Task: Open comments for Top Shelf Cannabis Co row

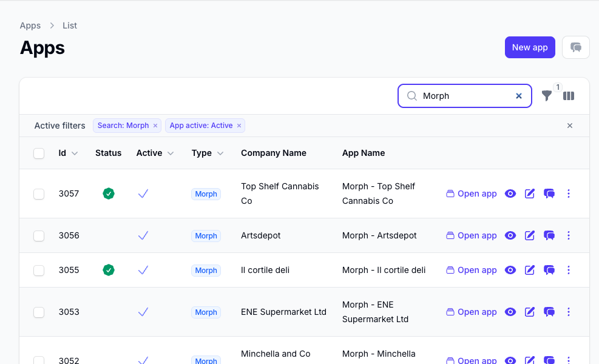Action: click(x=549, y=194)
